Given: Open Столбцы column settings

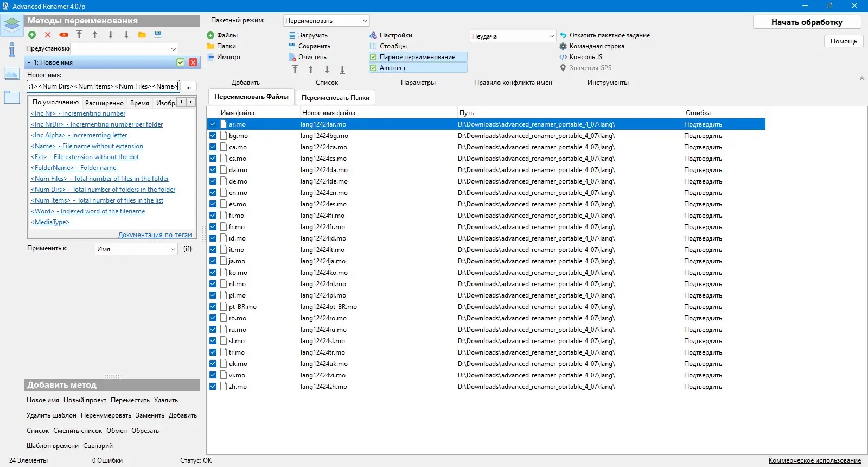Looking at the screenshot, I should pos(388,46).
